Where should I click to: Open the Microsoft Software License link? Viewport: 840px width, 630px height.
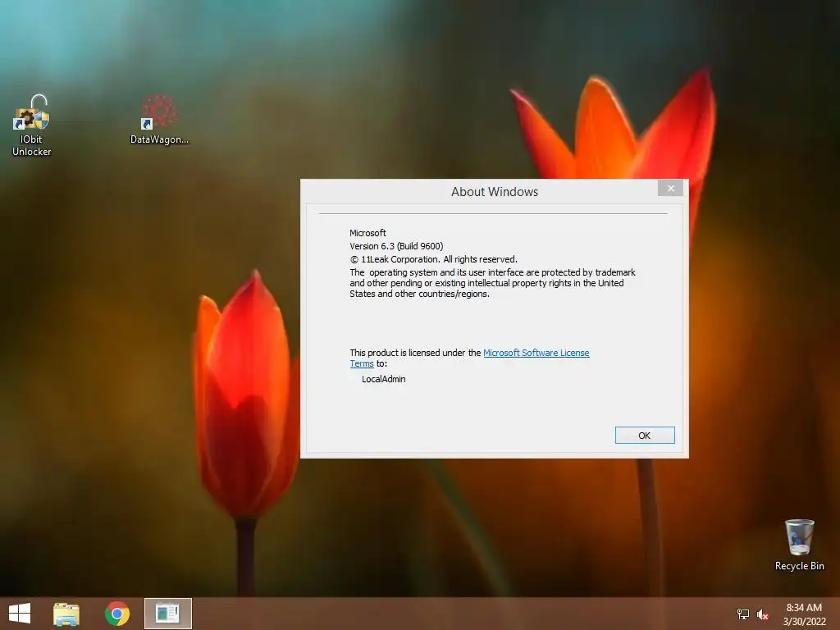(x=536, y=353)
